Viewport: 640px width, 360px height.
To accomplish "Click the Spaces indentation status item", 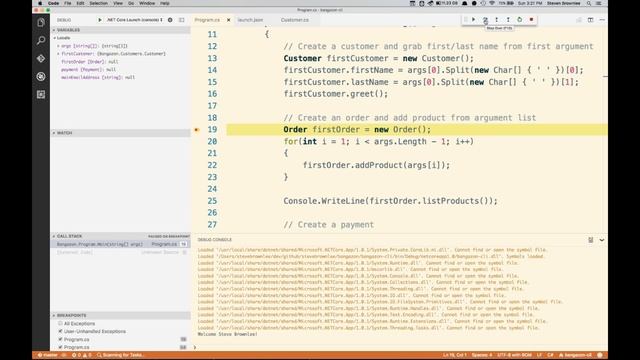I will coord(482,355).
